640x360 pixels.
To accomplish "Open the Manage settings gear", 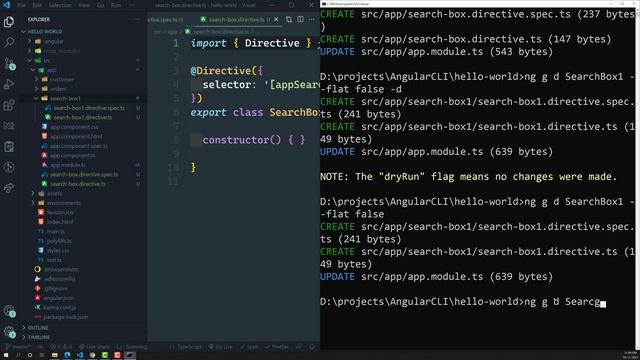I will tap(9, 332).
